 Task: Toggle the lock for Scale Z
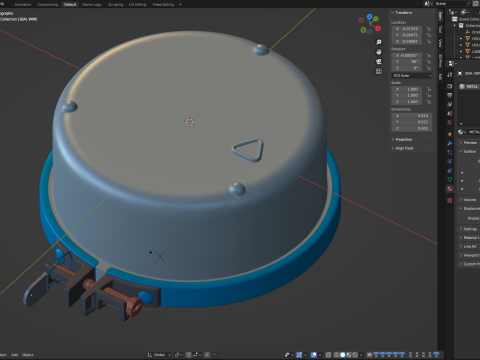429,102
